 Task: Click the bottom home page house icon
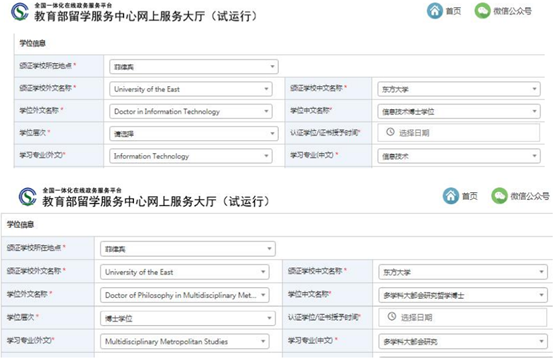[451, 196]
